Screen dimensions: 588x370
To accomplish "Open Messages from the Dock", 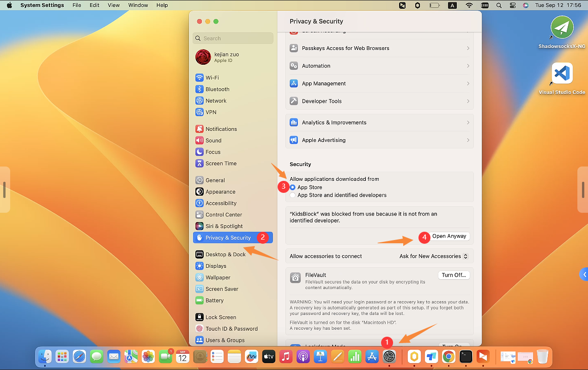I will pos(97,357).
